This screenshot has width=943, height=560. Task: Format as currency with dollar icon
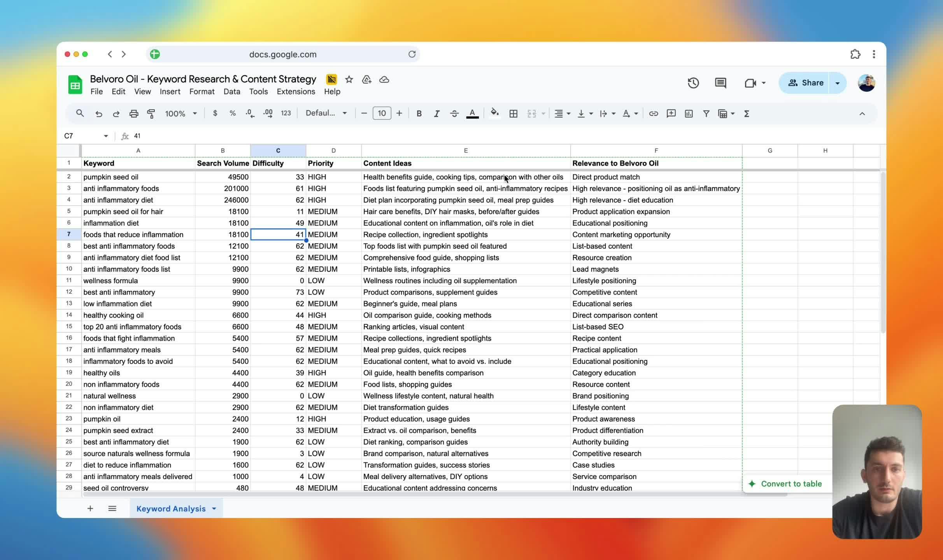coord(215,113)
